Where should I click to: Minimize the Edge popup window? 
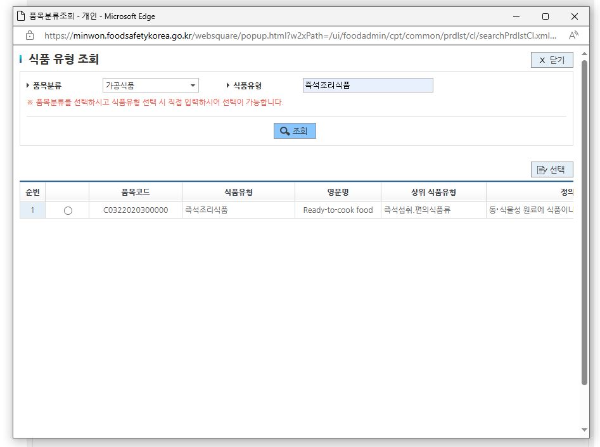516,16
